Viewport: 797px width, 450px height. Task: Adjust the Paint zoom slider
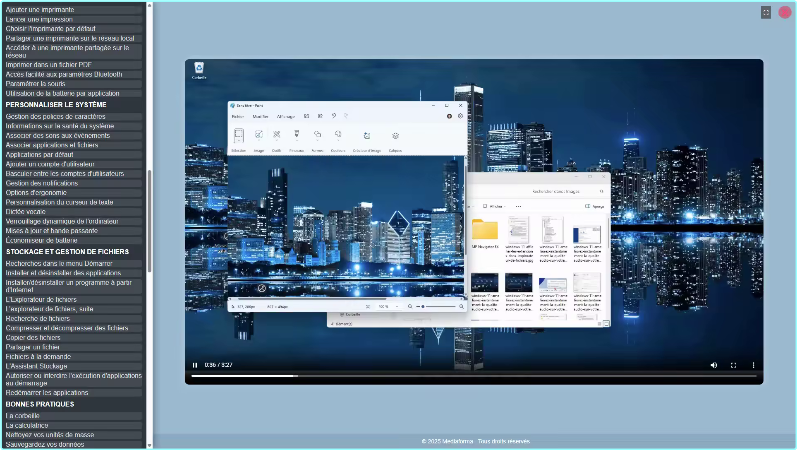pos(436,307)
